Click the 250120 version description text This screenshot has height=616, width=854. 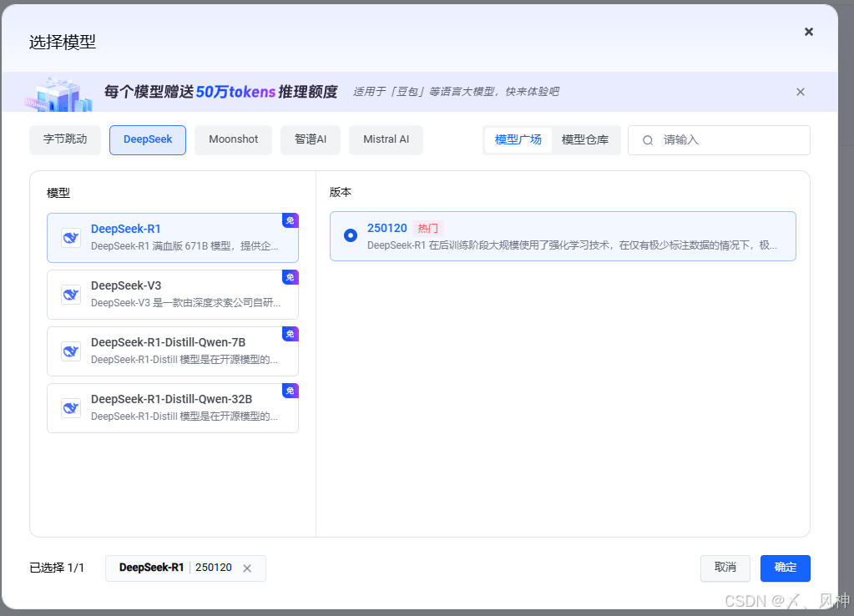tap(572, 245)
